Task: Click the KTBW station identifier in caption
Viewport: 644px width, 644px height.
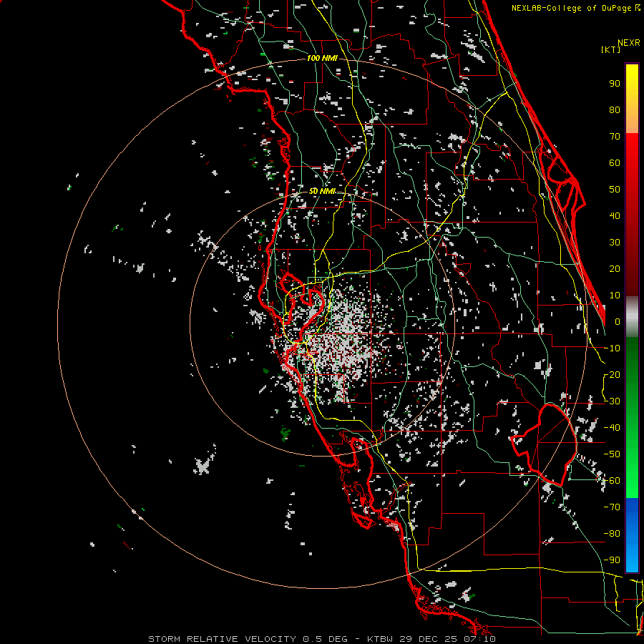Action: 380,639
